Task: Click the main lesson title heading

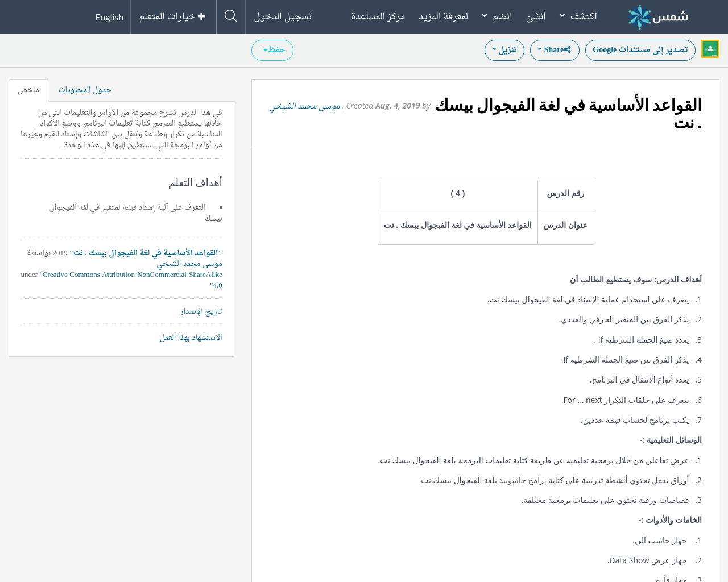Action: point(568,114)
